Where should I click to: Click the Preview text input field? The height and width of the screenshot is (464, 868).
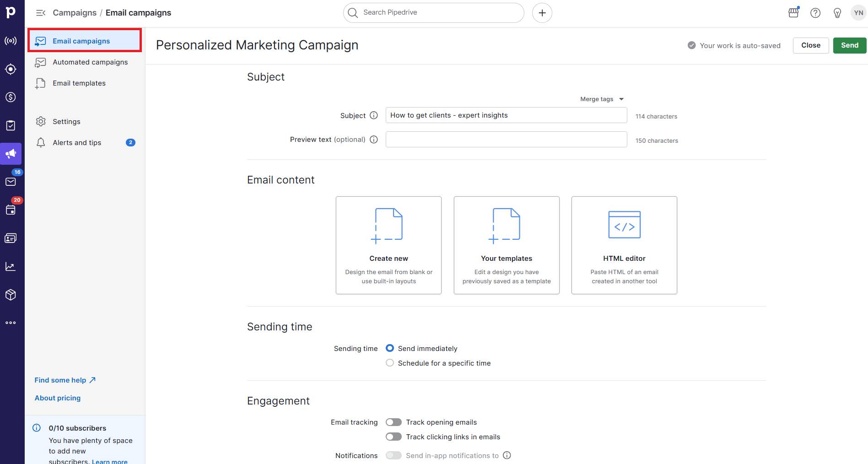[506, 139]
